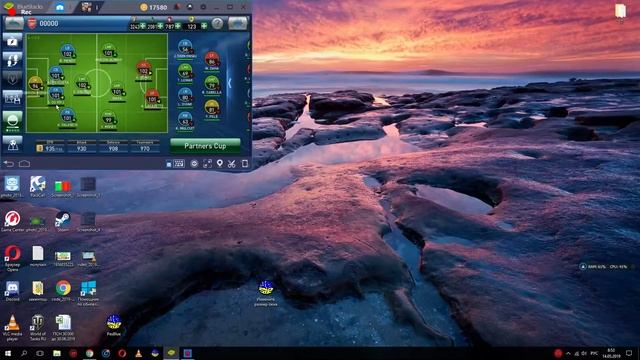The image size is (640, 360).
Task: Click the attack rating value 930
Action: click(82, 149)
